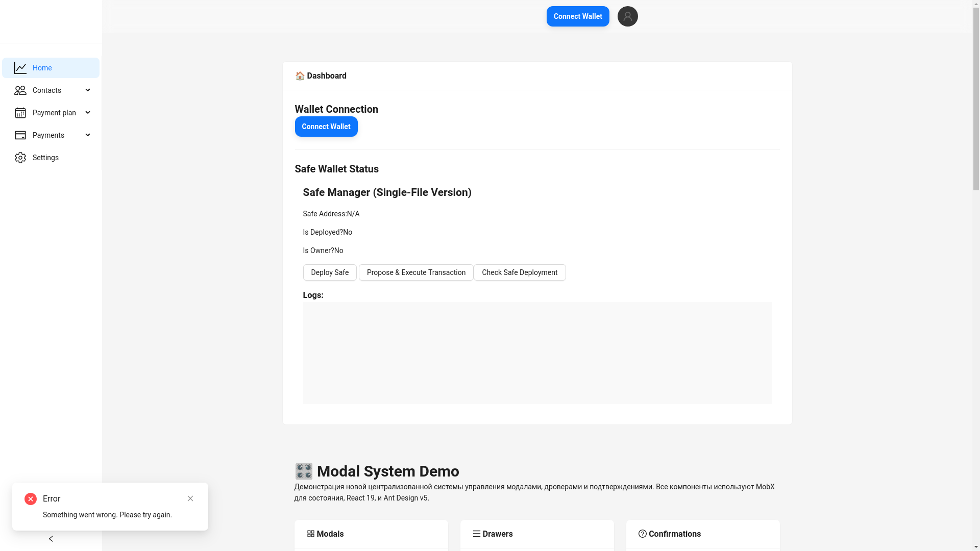980x551 pixels.
Task: Click the 'Something went wrong' error message
Action: pos(107,515)
